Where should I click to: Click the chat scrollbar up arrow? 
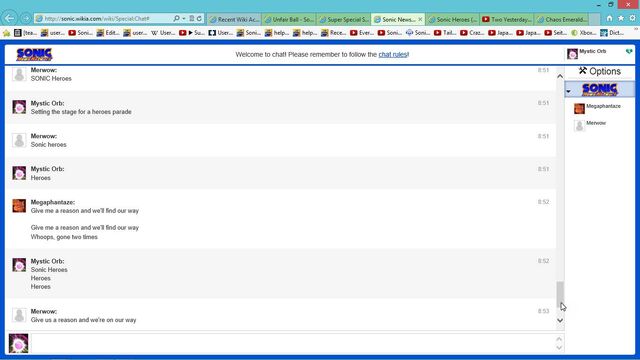point(560,76)
